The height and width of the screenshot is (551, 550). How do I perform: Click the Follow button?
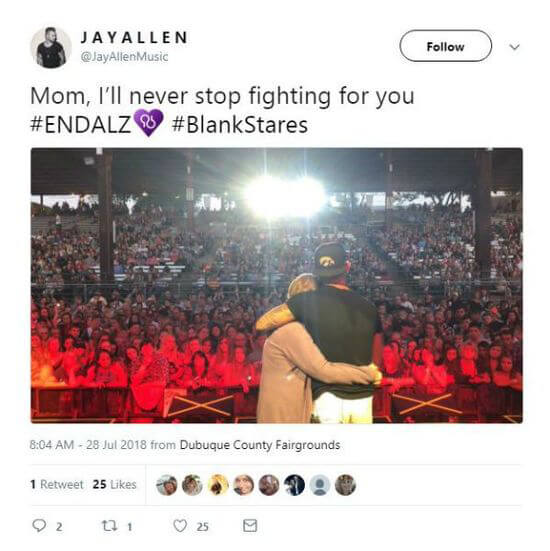445,46
